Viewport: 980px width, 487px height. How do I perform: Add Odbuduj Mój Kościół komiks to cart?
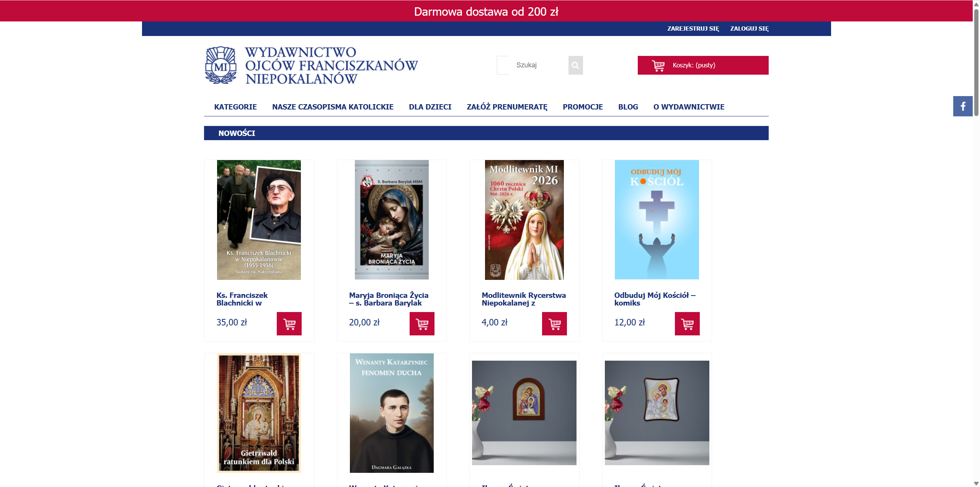point(687,324)
